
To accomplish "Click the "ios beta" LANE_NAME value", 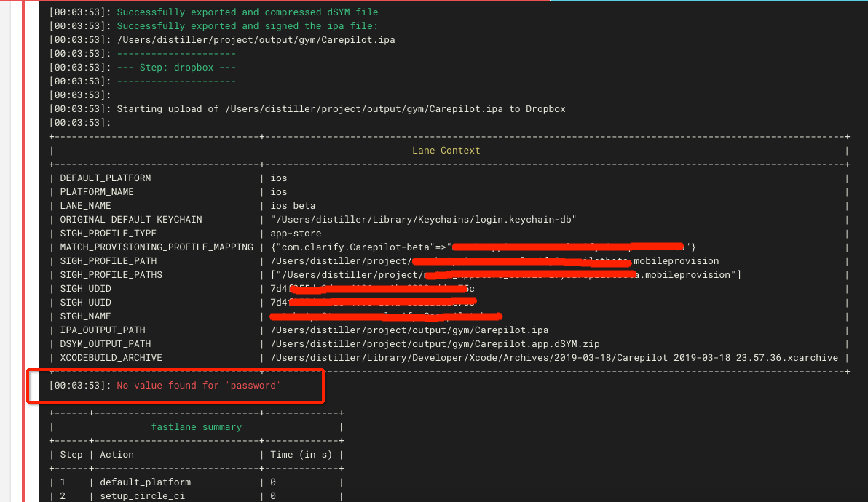I will point(293,206).
